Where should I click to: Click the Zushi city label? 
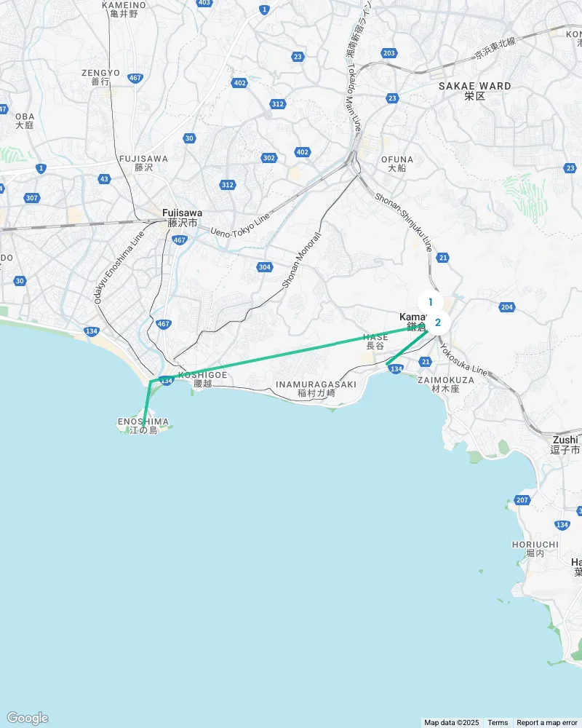(x=566, y=445)
